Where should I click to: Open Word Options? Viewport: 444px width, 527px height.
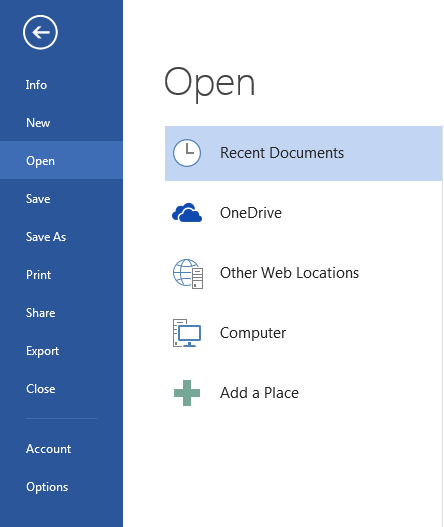[x=61, y=487]
